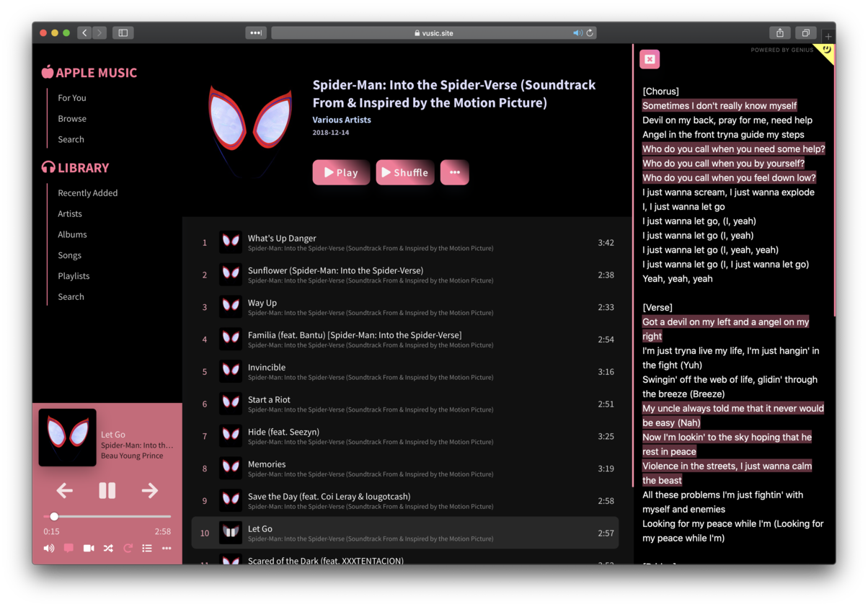Click lyric 'Got a devil on my left'
The image size is (868, 607).
726,329
